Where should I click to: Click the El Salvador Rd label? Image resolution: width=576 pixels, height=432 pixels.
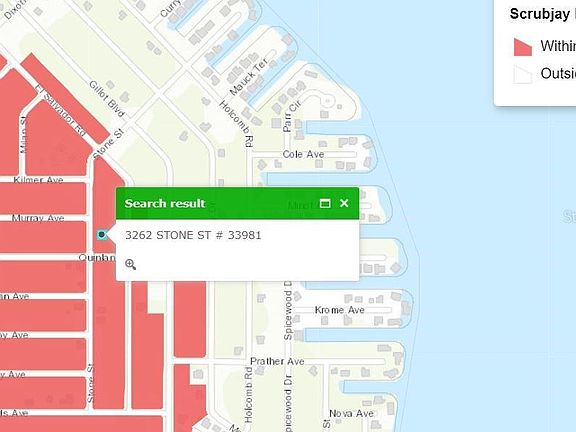pos(61,110)
